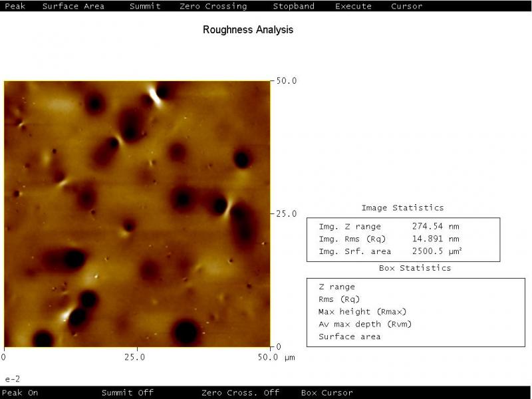
Task: Click the Box Z range row
Action: pyautogui.click(x=337, y=287)
